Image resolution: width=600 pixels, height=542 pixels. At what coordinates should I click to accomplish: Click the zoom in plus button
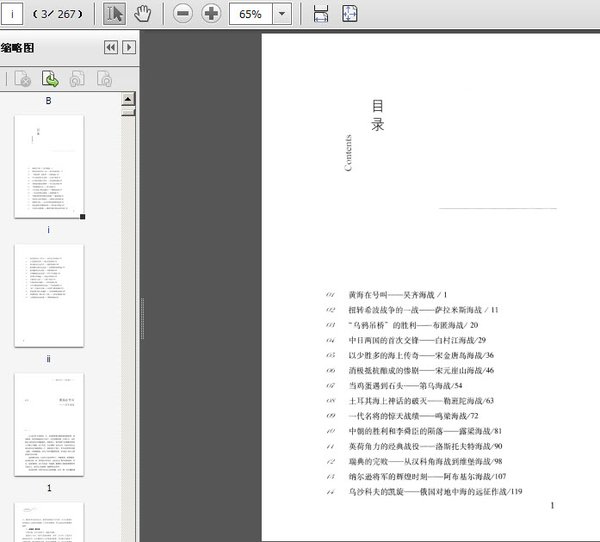211,14
